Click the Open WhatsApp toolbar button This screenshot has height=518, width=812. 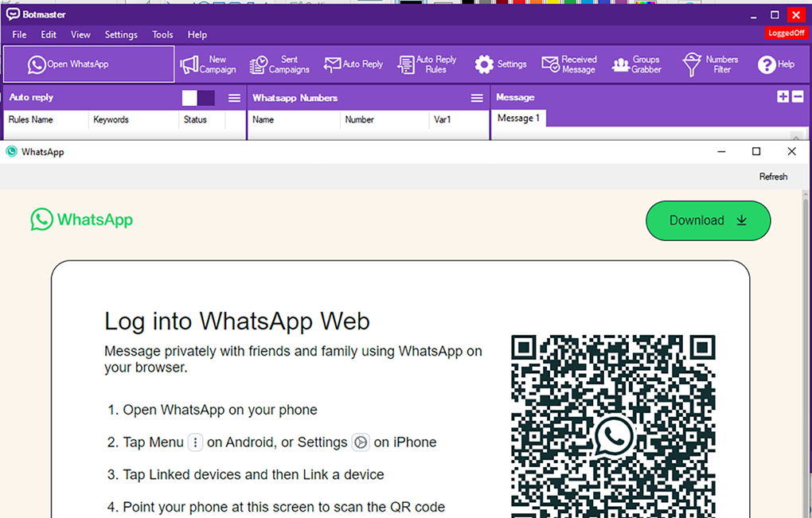click(x=89, y=64)
